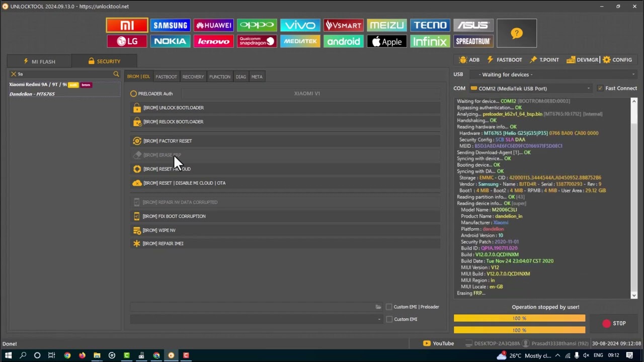The width and height of the screenshot is (644, 362).
Task: Open File Explorer from the taskbar
Action: [97, 355]
